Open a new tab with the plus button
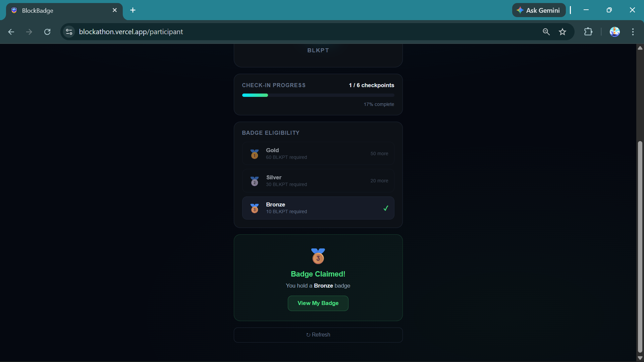The height and width of the screenshot is (362, 644). point(133,10)
